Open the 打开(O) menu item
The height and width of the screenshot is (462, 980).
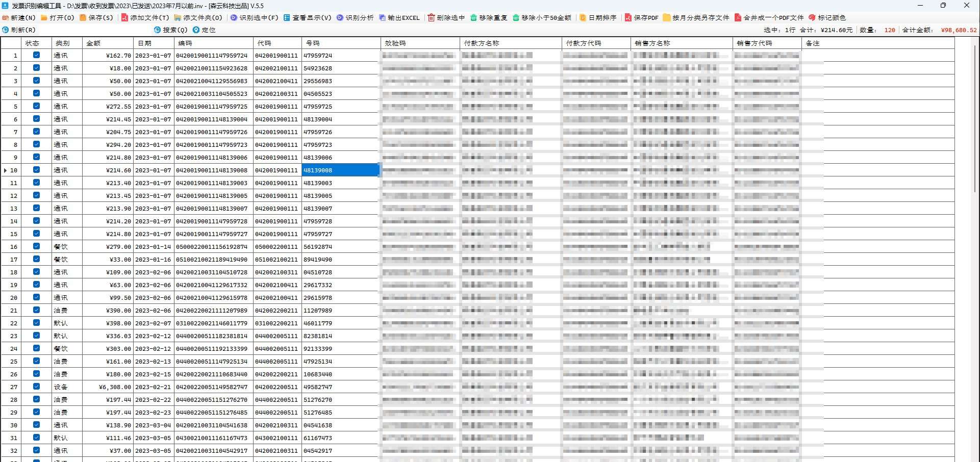57,18
